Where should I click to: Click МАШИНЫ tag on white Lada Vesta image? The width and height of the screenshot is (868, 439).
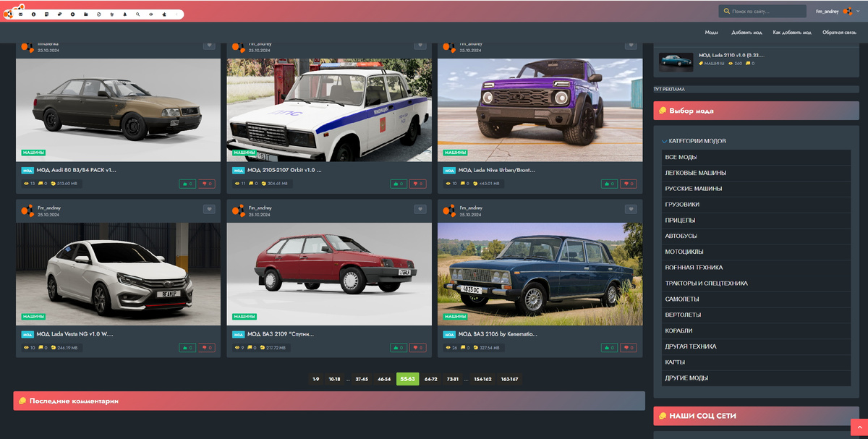tap(33, 317)
